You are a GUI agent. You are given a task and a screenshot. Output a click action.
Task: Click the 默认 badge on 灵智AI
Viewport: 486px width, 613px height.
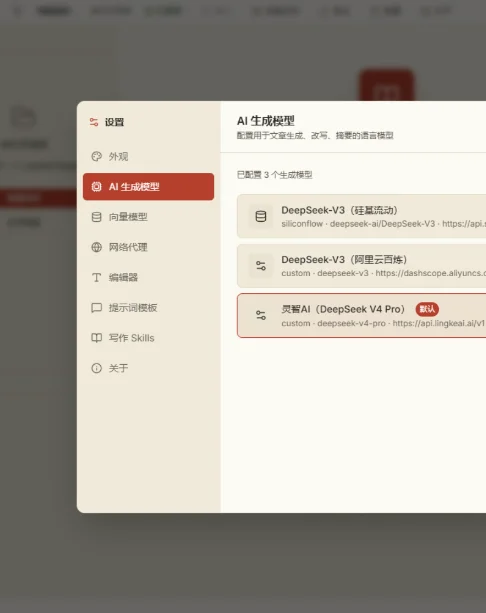427,309
